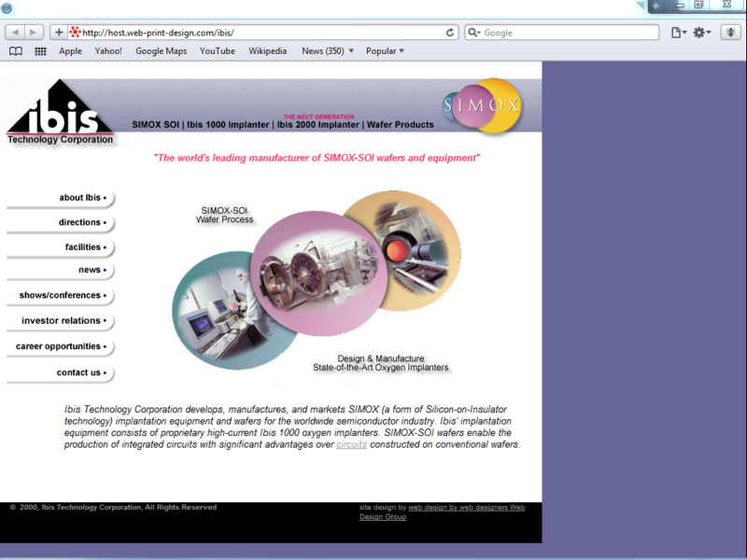Viewport: 747px width, 560px height.
Task: Click the pink implanter chamber circle image
Action: [x=319, y=273]
